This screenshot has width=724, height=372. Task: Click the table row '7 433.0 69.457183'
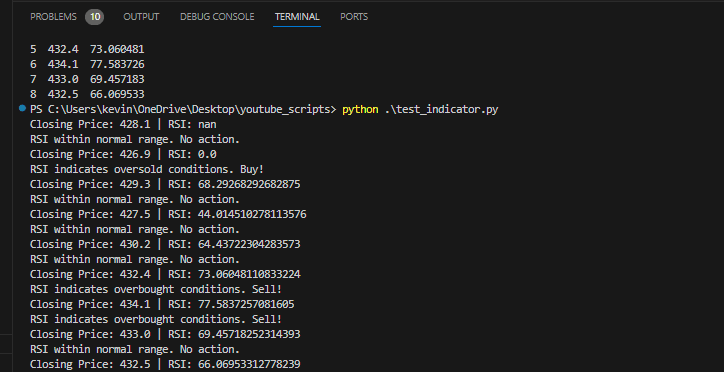(87, 79)
